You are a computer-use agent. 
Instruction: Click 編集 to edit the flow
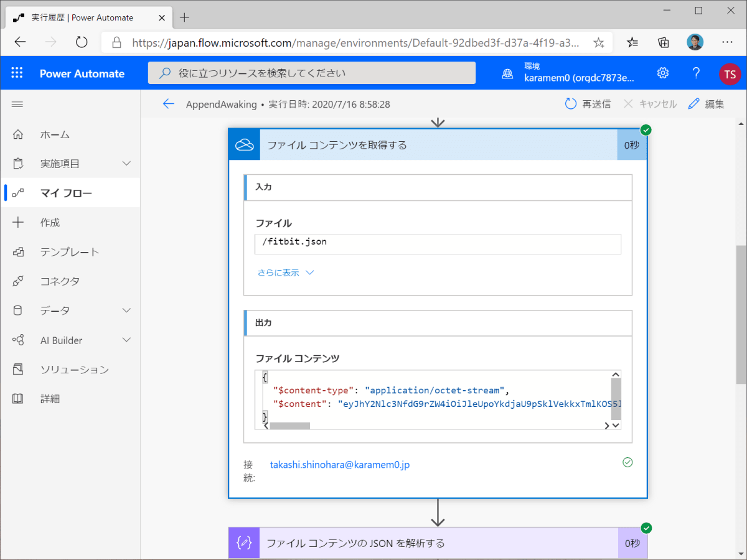(x=707, y=104)
